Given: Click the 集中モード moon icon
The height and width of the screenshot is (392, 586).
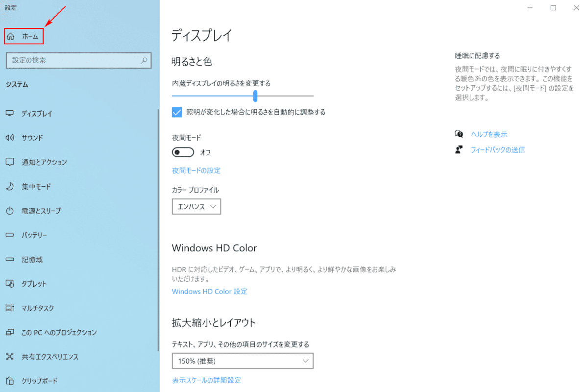Looking at the screenshot, I should (10, 186).
